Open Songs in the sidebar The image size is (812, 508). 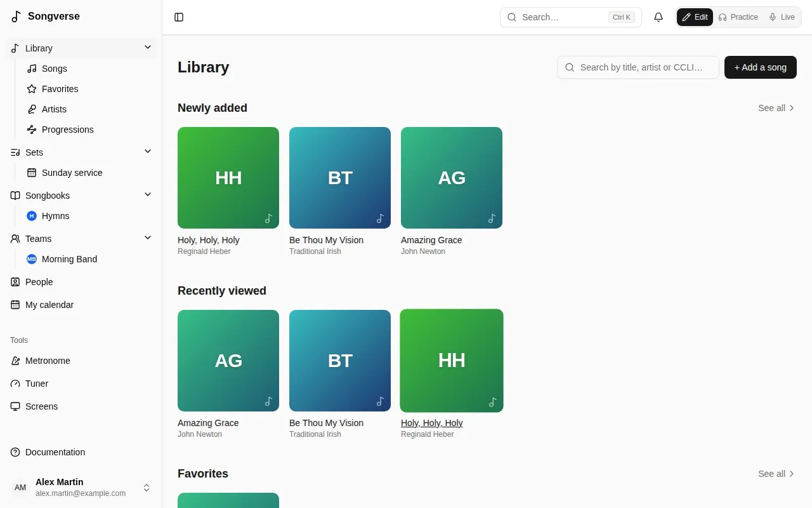[x=88, y=69]
